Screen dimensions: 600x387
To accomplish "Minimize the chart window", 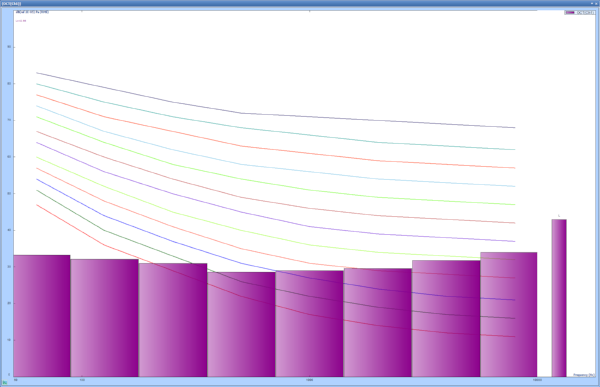I will 592,3.
